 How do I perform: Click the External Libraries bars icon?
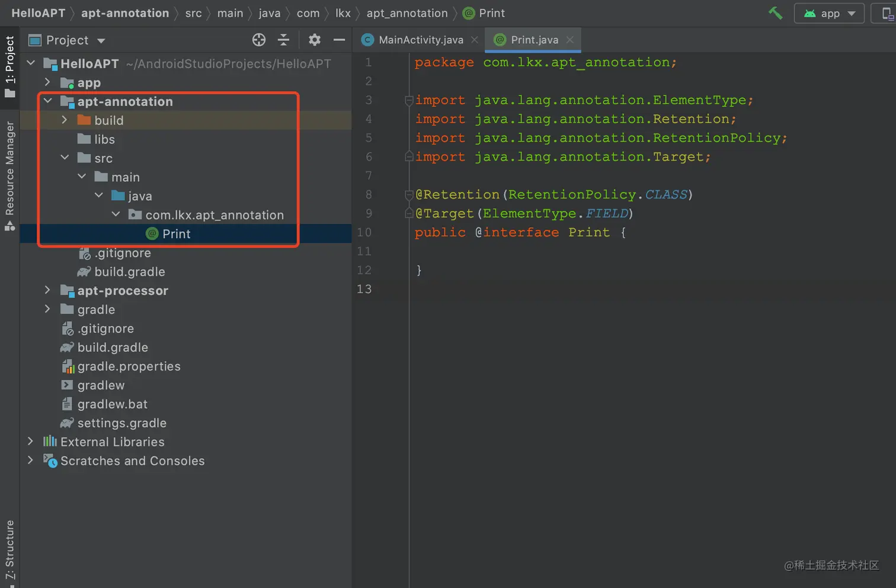tap(50, 442)
